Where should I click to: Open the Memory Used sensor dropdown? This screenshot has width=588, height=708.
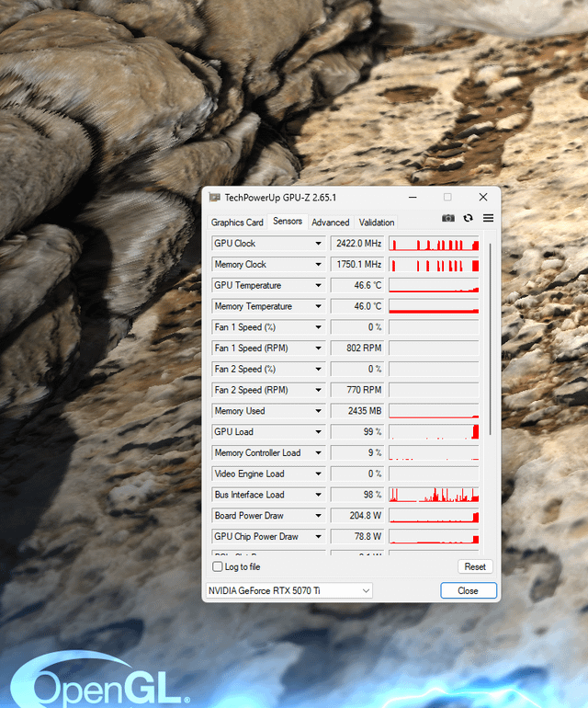pyautogui.click(x=318, y=411)
